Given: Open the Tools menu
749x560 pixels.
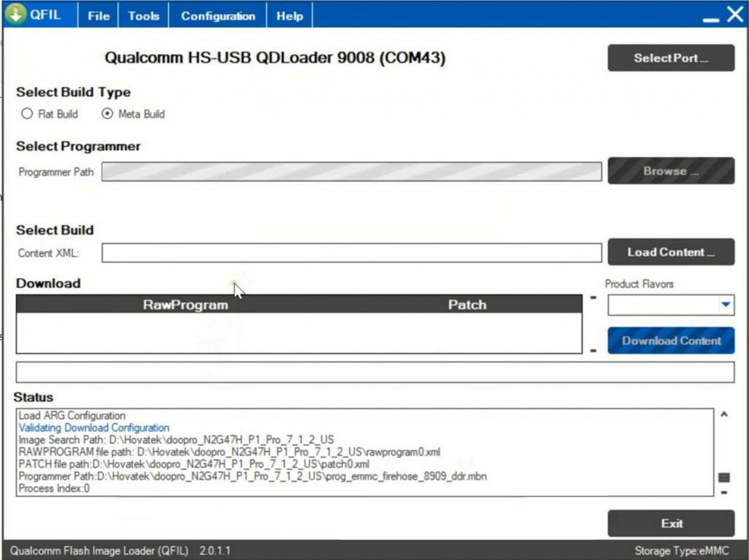Looking at the screenshot, I should [x=143, y=16].
